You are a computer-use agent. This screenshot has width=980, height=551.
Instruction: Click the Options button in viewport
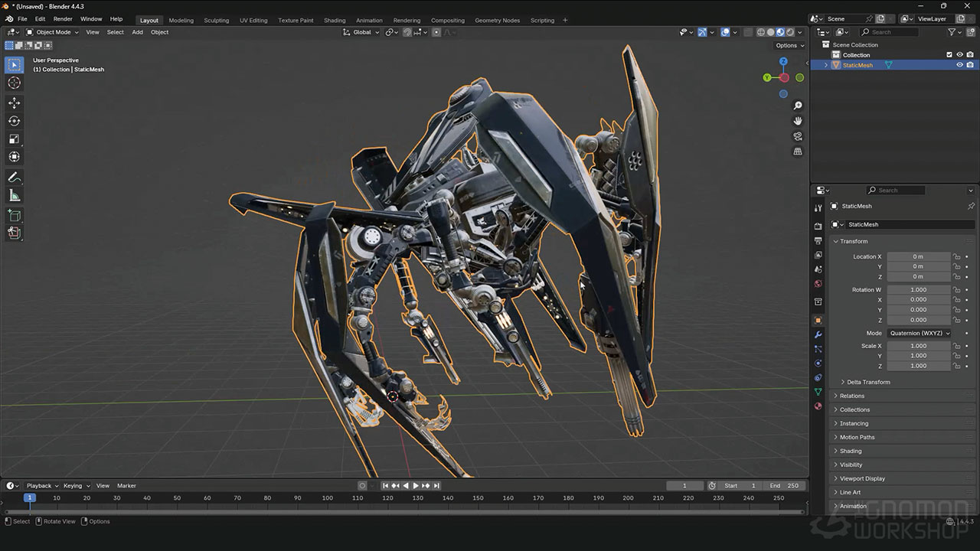[x=789, y=45]
